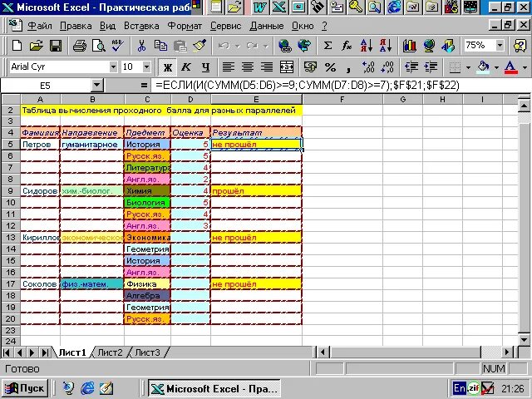Sort ascending with the А-Я icon
The image size is (532, 399).
pos(366,45)
